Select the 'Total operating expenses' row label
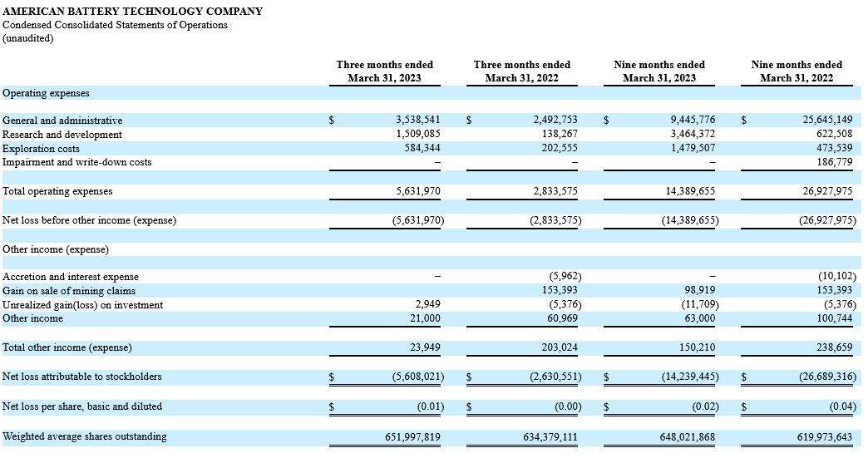Image resolution: width=868 pixels, height=458 pixels. [57, 191]
